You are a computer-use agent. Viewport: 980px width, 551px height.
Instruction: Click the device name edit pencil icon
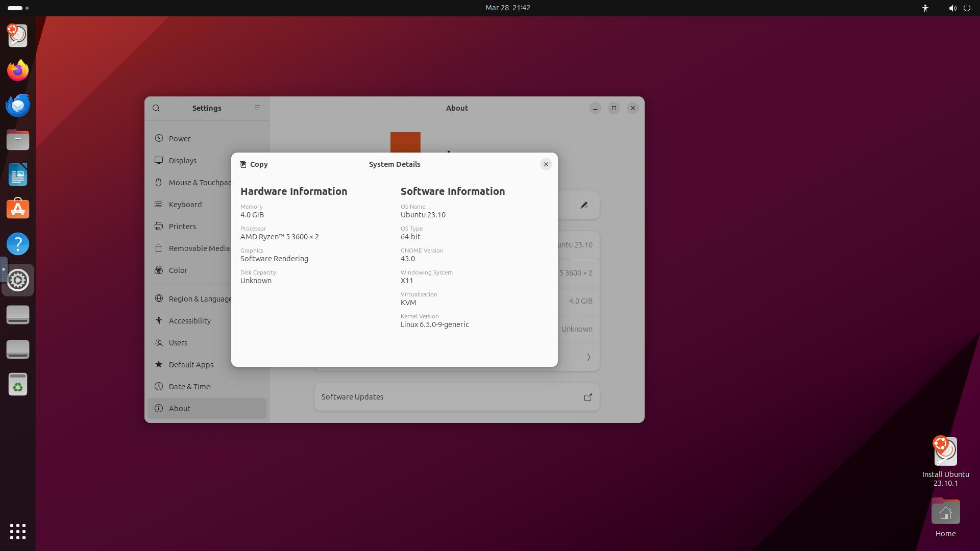(x=584, y=205)
